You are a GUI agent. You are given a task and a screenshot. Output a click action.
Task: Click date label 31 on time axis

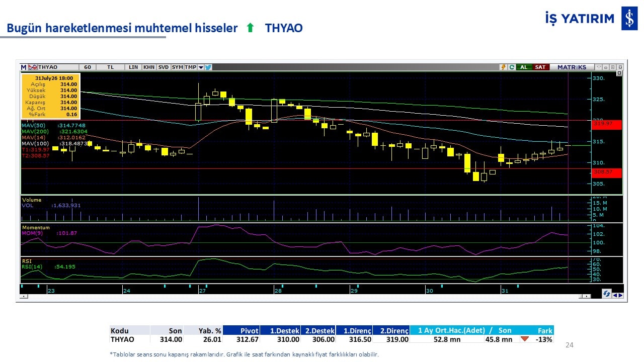point(505,291)
